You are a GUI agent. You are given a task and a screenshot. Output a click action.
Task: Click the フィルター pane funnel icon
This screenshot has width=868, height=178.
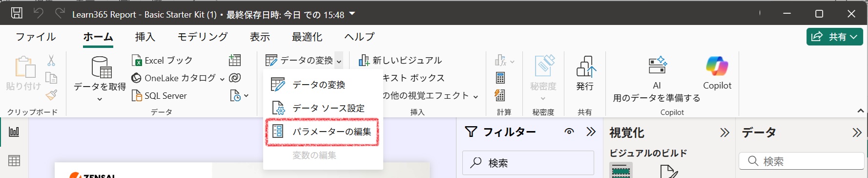pyautogui.click(x=471, y=132)
